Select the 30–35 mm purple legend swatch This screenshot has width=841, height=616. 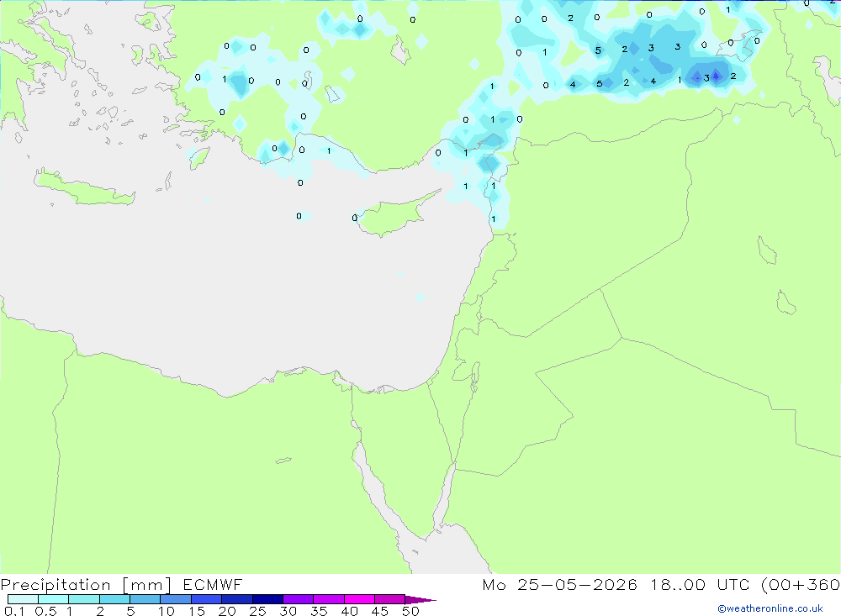point(299,599)
